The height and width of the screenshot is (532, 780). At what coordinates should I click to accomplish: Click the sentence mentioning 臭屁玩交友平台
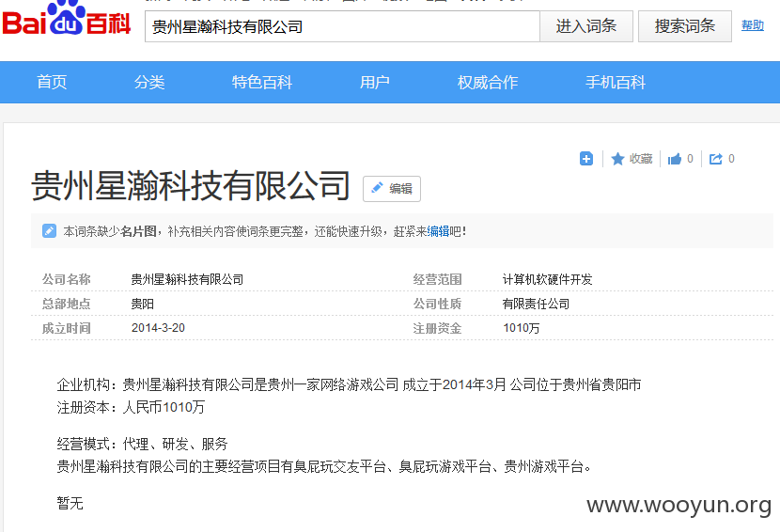click(x=324, y=466)
